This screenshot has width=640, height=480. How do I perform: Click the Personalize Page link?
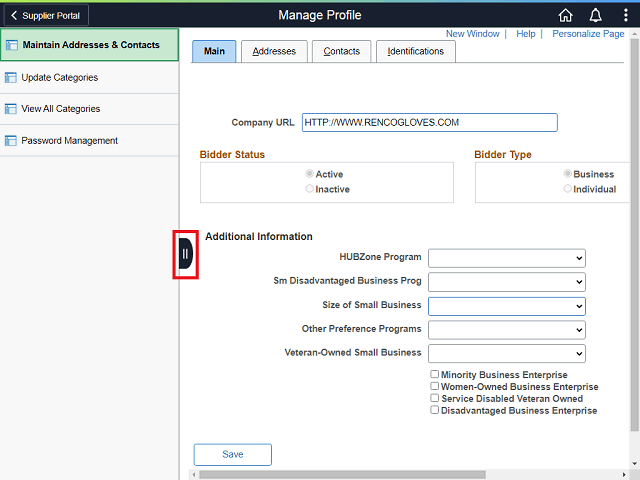[588, 34]
